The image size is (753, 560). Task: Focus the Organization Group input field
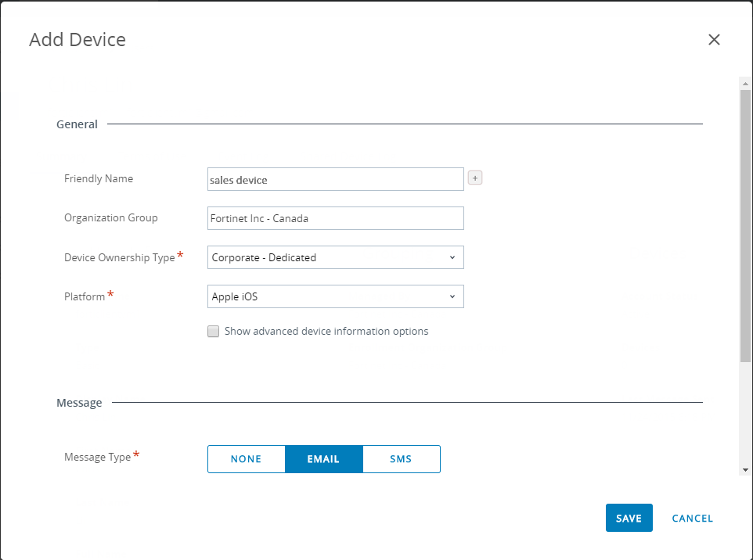[335, 218]
